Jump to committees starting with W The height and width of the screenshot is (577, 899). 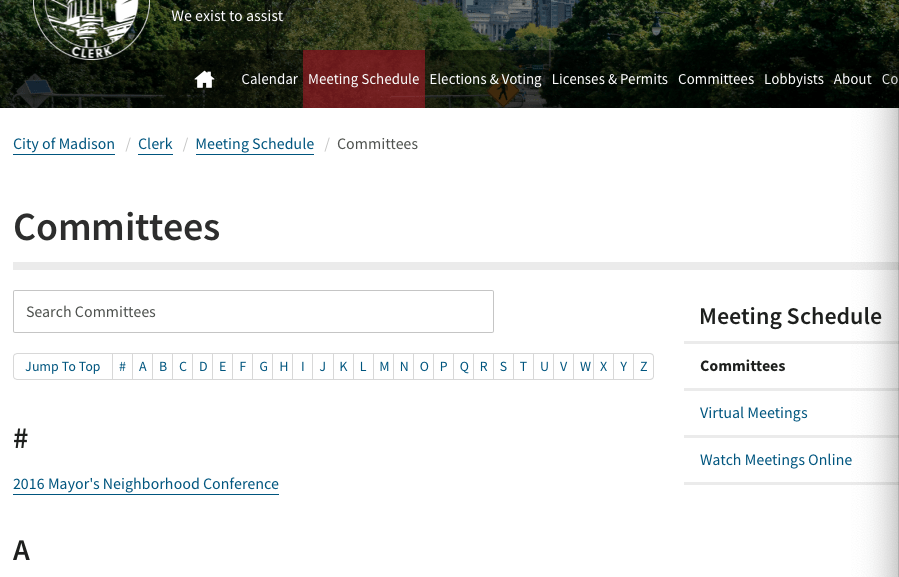click(584, 367)
